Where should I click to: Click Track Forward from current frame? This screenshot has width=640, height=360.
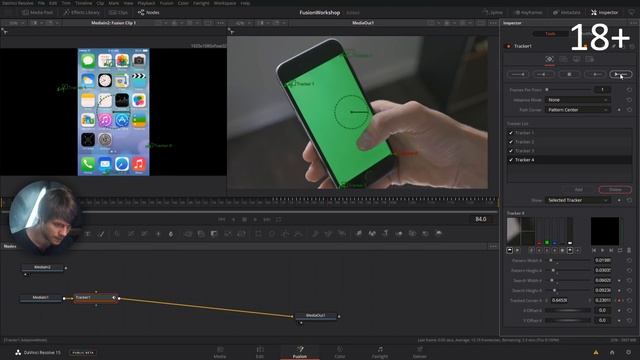595,74
